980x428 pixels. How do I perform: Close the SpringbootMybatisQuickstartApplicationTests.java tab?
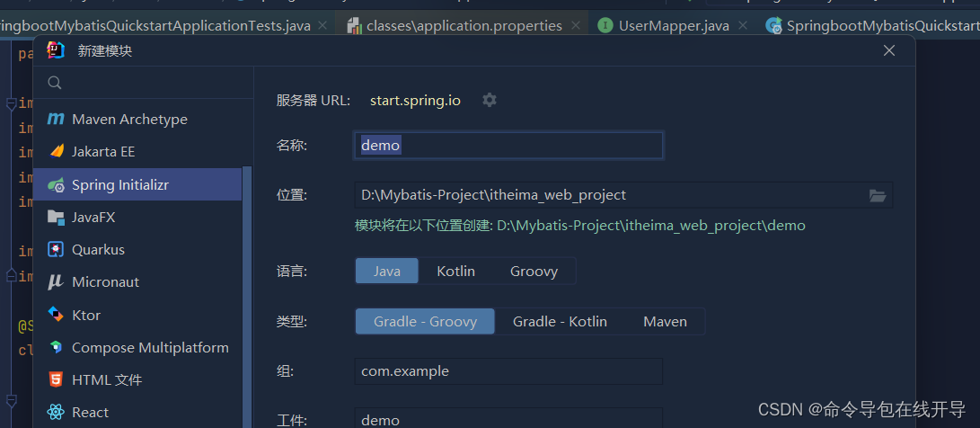pyautogui.click(x=322, y=26)
